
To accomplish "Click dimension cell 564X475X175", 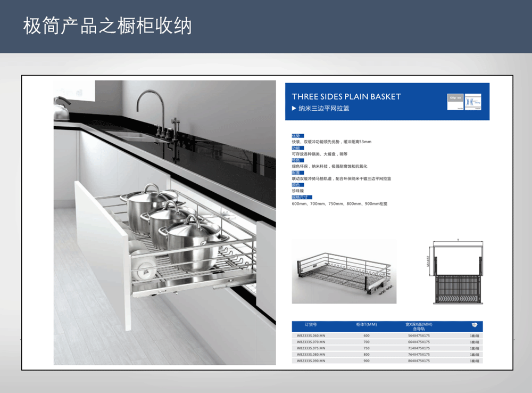I will pos(419,335).
